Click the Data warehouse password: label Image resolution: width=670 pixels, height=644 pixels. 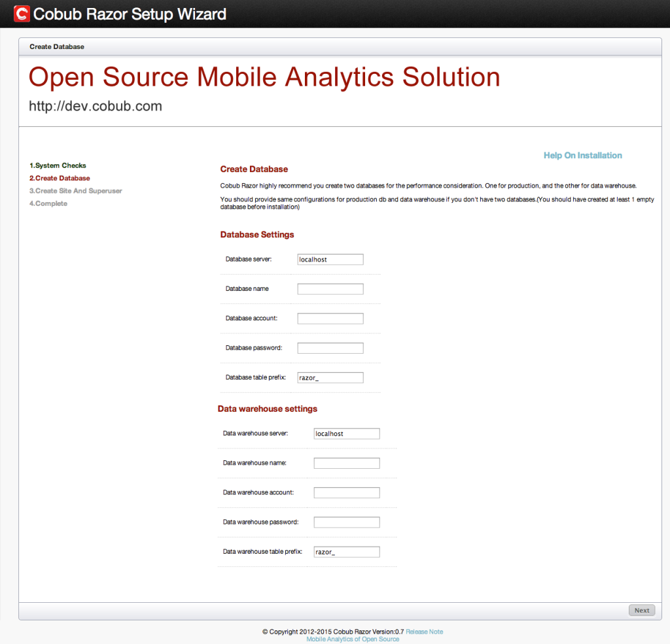[x=260, y=522]
